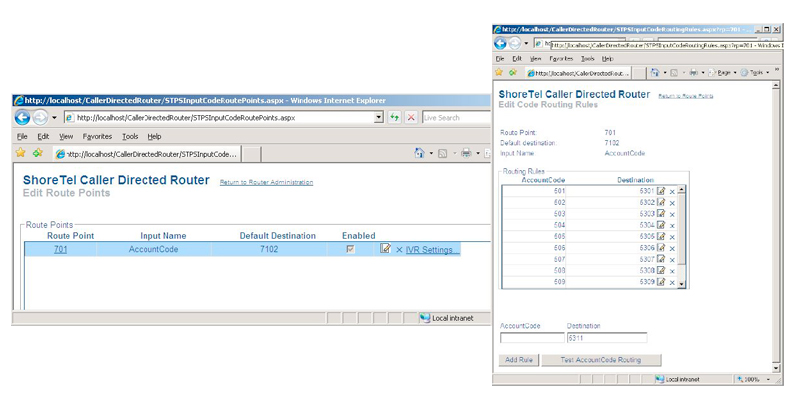Open a new tab in Route Points window
This screenshot has height=400, width=800.
click(x=252, y=154)
